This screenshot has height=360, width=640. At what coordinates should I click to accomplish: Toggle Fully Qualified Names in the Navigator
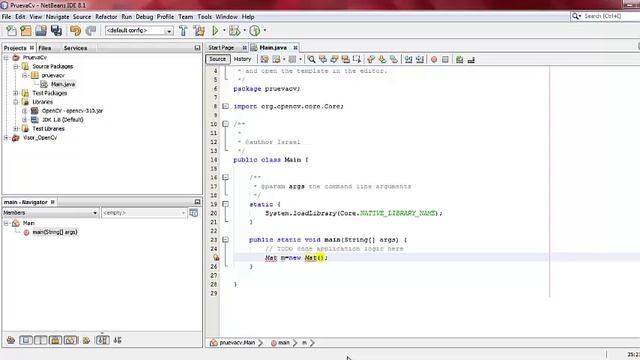(86, 340)
